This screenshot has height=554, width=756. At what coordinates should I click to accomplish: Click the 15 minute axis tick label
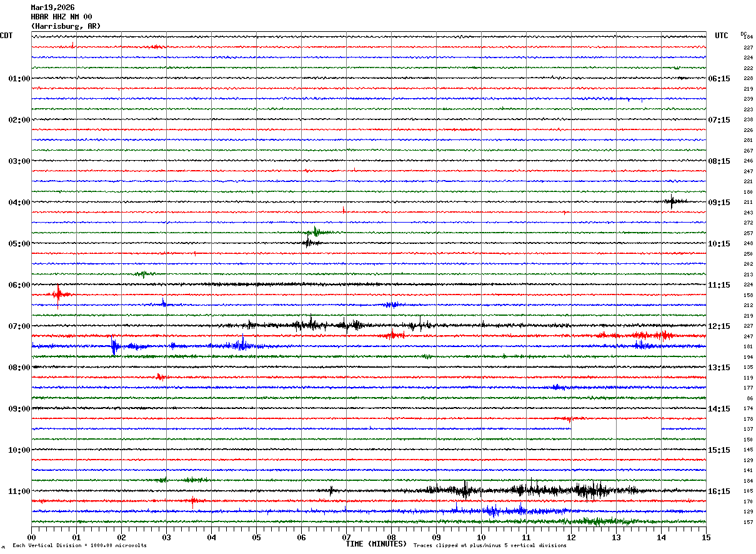point(706,536)
